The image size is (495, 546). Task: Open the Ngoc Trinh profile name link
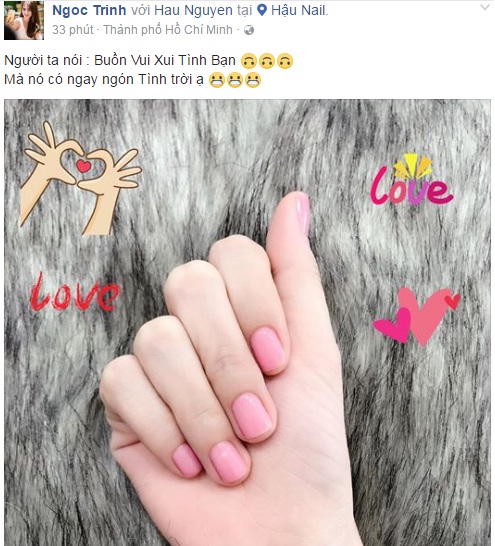pos(89,10)
